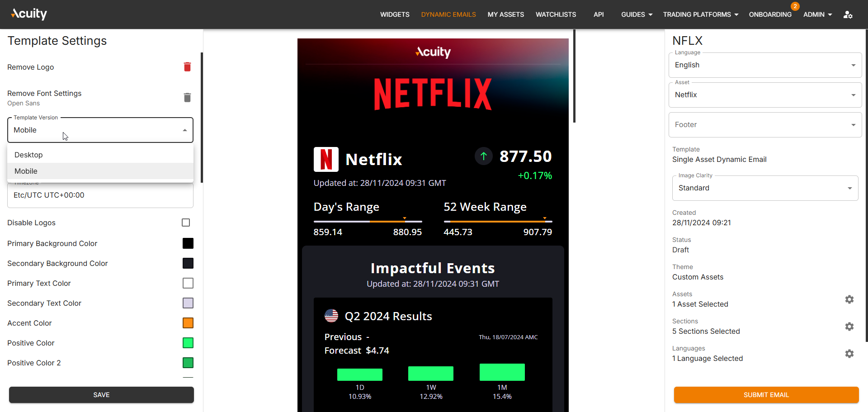868x412 pixels.
Task: Open the Language dropdown showing English
Action: (x=765, y=65)
